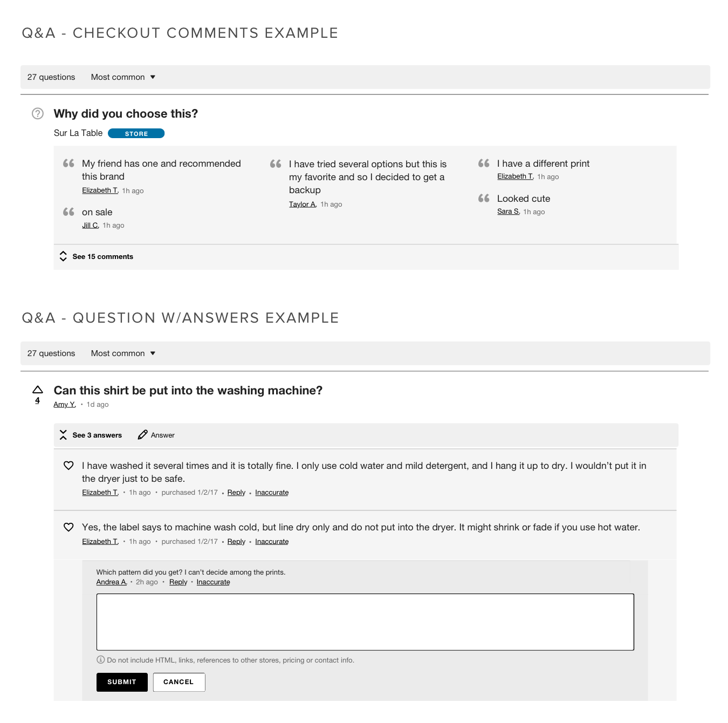The height and width of the screenshot is (723, 728).
Task: Mark Andrea A.'s comment as Inaccurate
Action: pos(213,582)
